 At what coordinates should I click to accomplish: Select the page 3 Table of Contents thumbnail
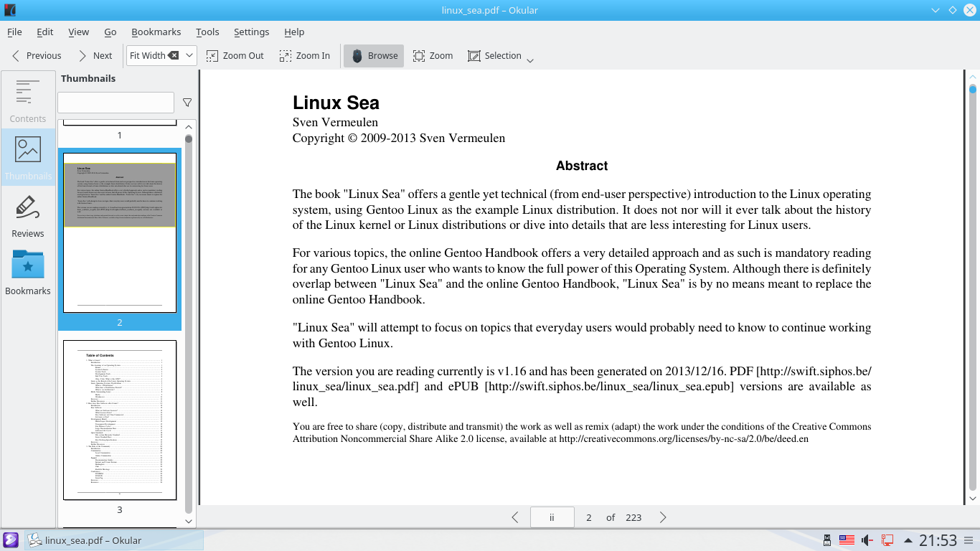[120, 420]
